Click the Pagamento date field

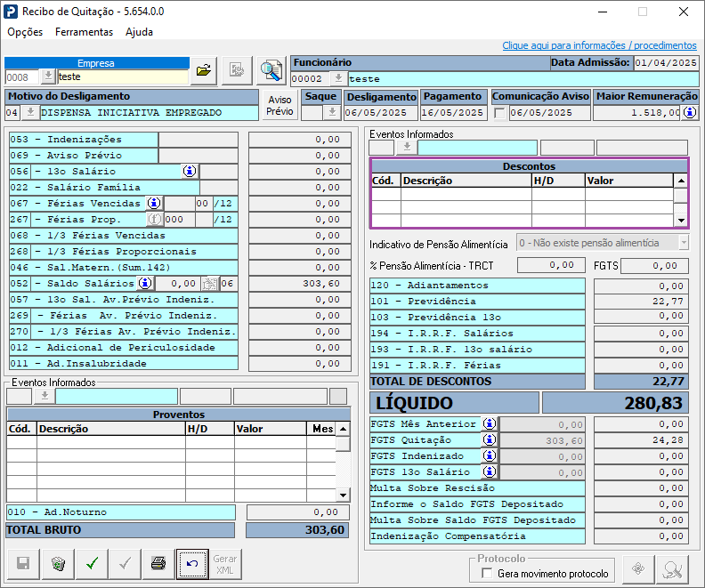[x=453, y=113]
